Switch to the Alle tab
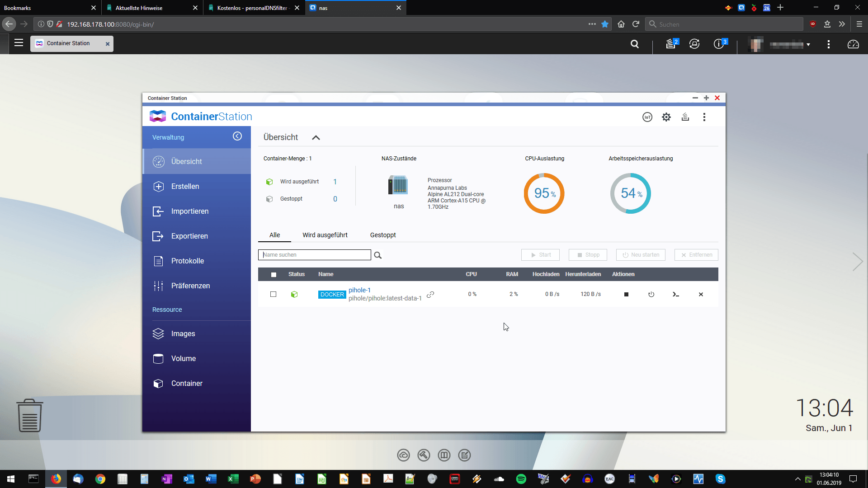The image size is (868, 488). pyautogui.click(x=274, y=235)
